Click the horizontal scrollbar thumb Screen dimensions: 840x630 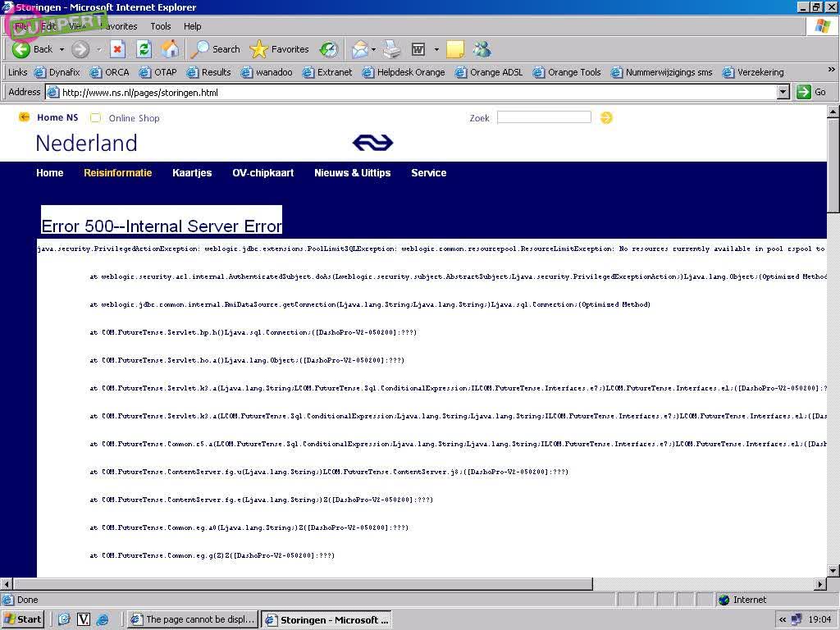point(303,583)
